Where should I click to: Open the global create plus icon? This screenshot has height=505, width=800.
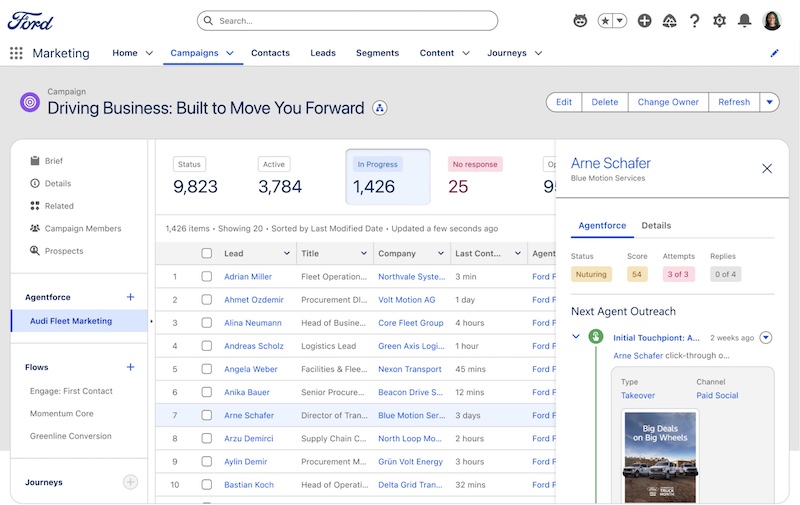tap(644, 21)
